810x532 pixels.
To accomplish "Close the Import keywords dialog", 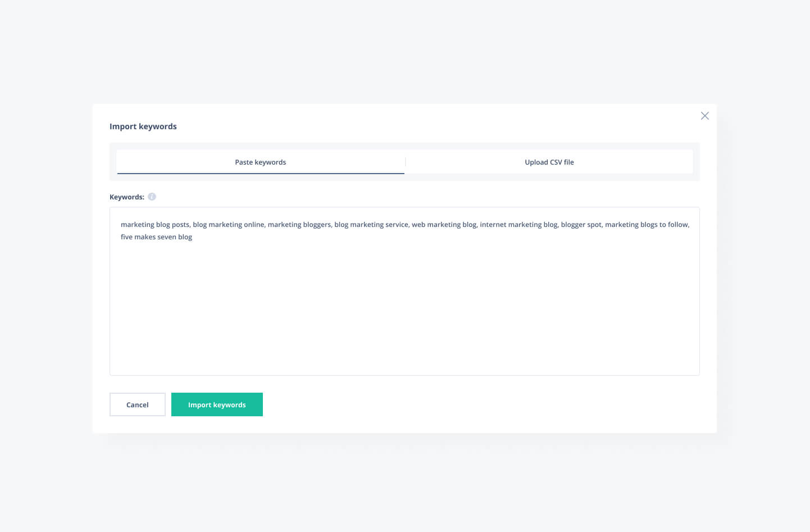I will [x=704, y=116].
